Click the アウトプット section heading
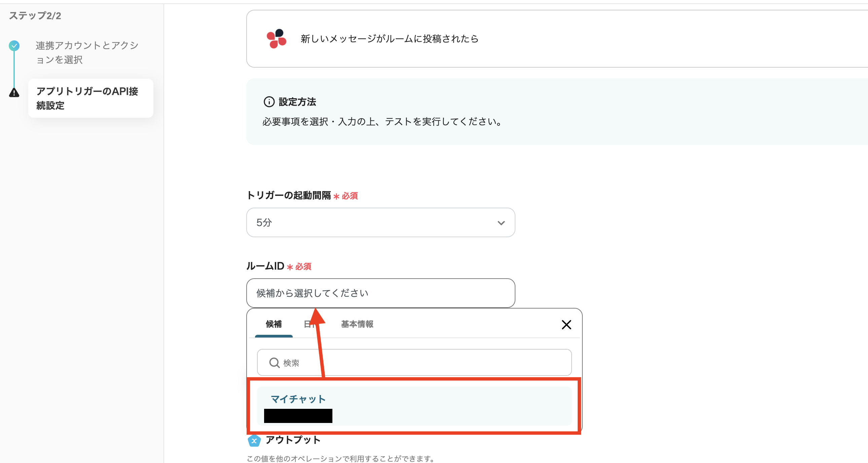This screenshot has width=868, height=463. tap(292, 440)
